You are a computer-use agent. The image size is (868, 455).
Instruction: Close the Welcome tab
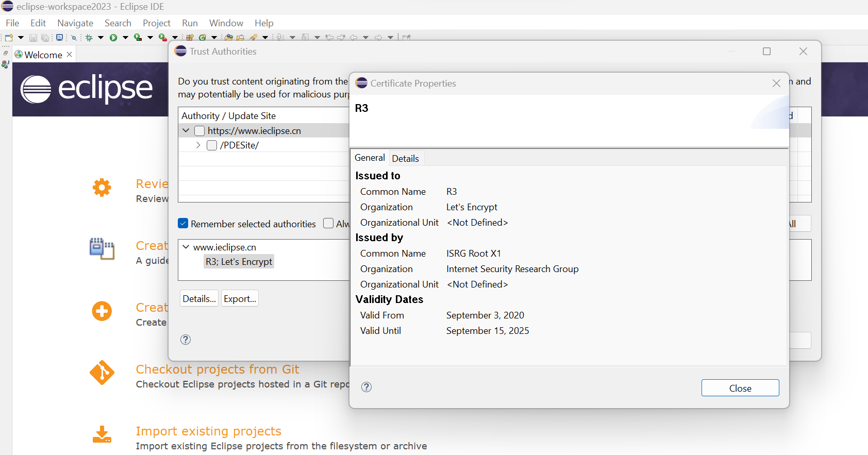tap(70, 54)
